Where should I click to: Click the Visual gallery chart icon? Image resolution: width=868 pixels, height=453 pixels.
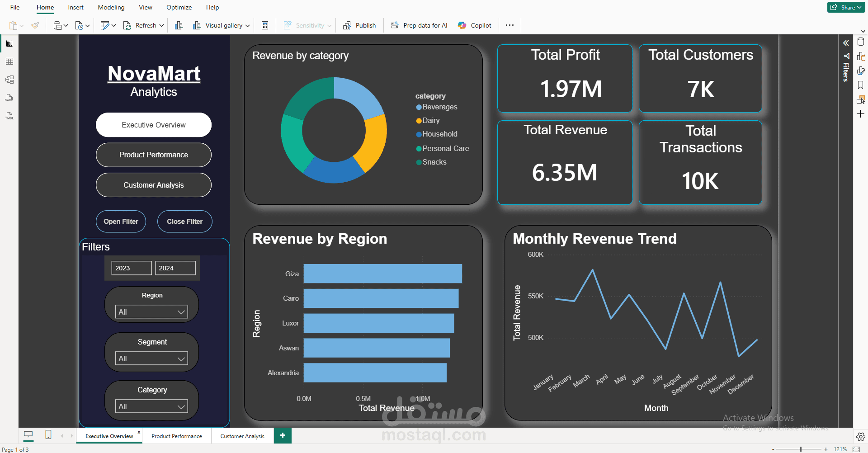[197, 25]
